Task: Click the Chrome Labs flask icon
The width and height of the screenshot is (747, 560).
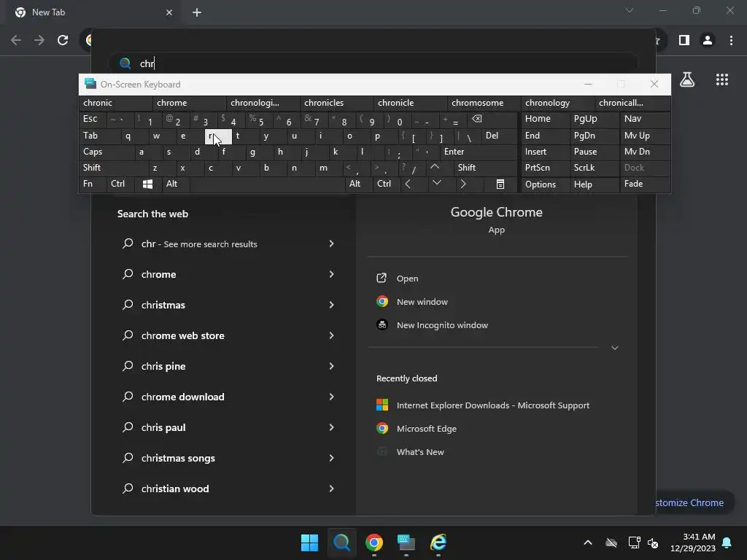Action: click(x=687, y=79)
